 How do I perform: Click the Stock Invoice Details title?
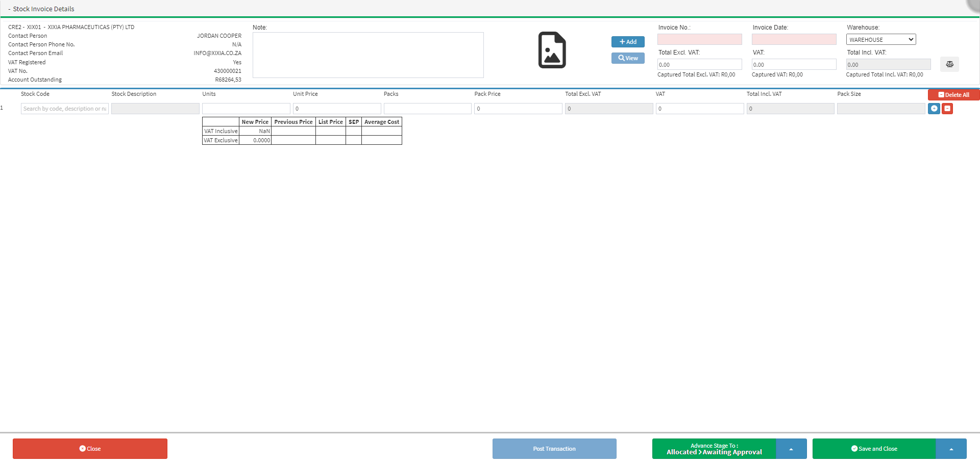click(43, 9)
